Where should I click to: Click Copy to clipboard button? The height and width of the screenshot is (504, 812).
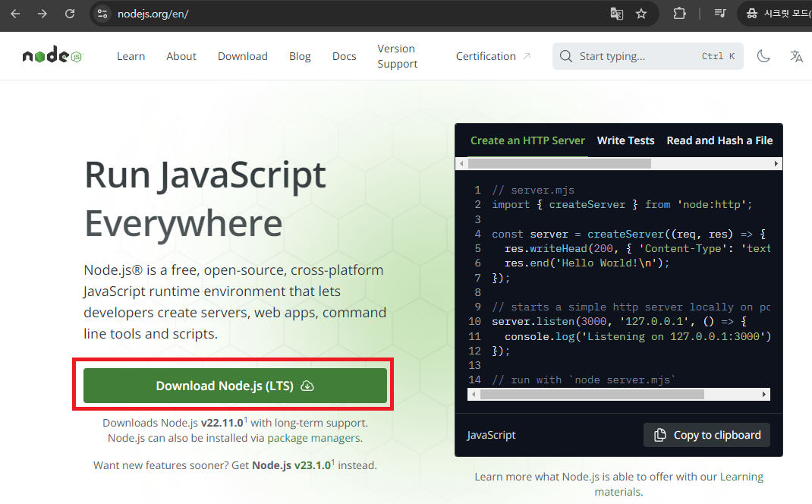[x=707, y=435]
